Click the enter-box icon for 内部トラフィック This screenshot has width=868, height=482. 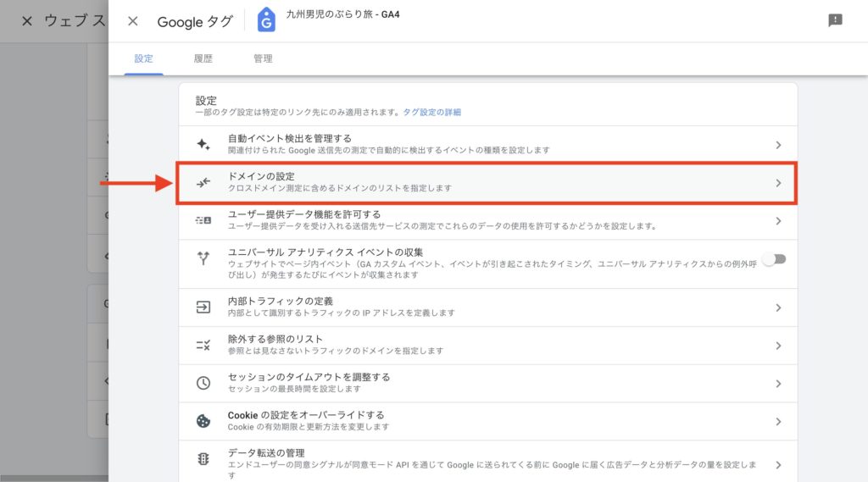pyautogui.click(x=203, y=307)
